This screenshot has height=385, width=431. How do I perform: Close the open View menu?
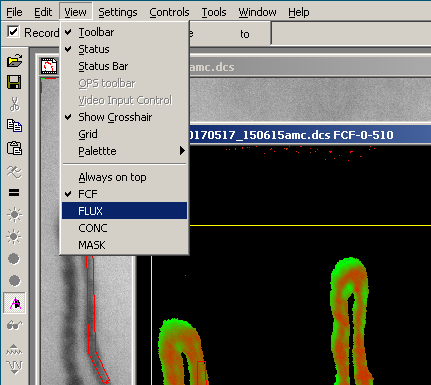tap(75, 12)
